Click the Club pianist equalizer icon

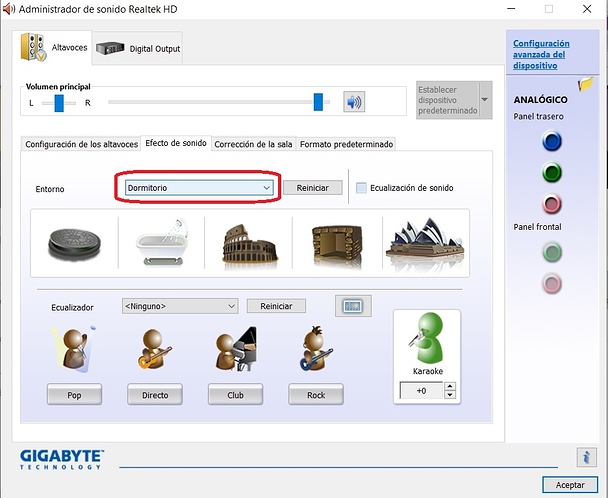pyautogui.click(x=235, y=349)
